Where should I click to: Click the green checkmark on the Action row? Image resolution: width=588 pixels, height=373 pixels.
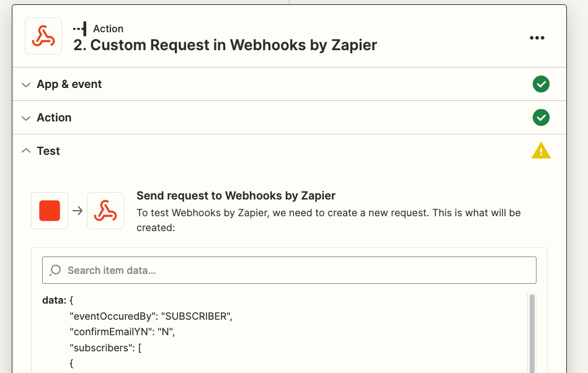(x=541, y=118)
